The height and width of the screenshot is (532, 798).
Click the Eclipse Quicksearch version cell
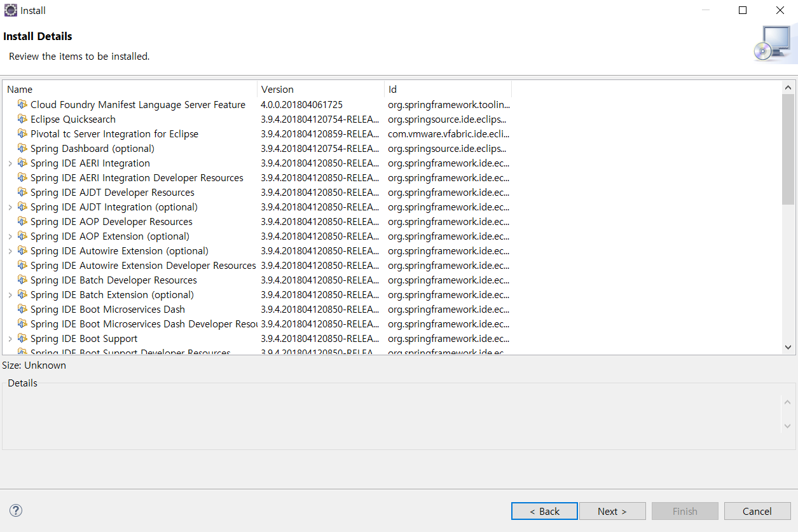click(320, 119)
